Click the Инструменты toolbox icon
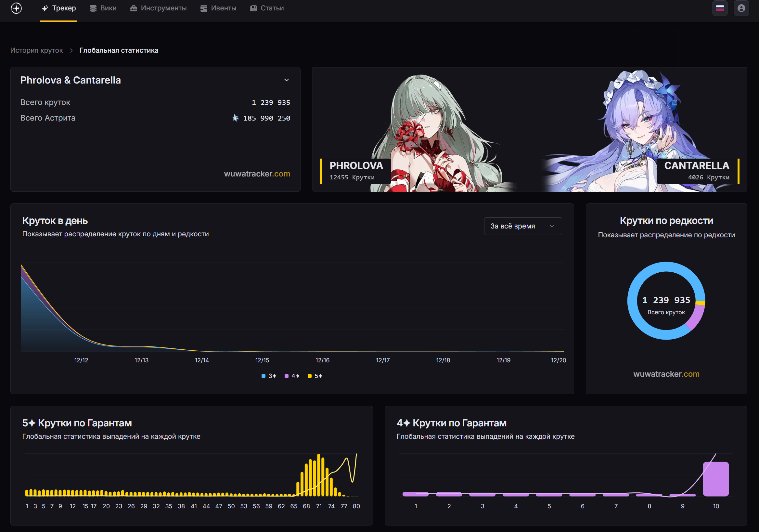Screen dimensions: 759x532 (x=134, y=8)
